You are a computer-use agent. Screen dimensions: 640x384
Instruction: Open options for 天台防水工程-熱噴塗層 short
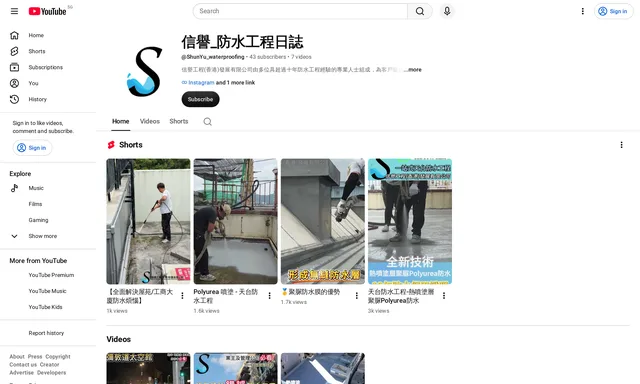[444, 295]
